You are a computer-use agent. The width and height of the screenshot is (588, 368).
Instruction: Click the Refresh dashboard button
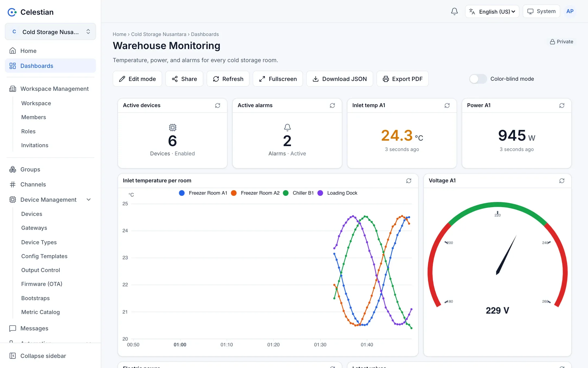point(228,79)
